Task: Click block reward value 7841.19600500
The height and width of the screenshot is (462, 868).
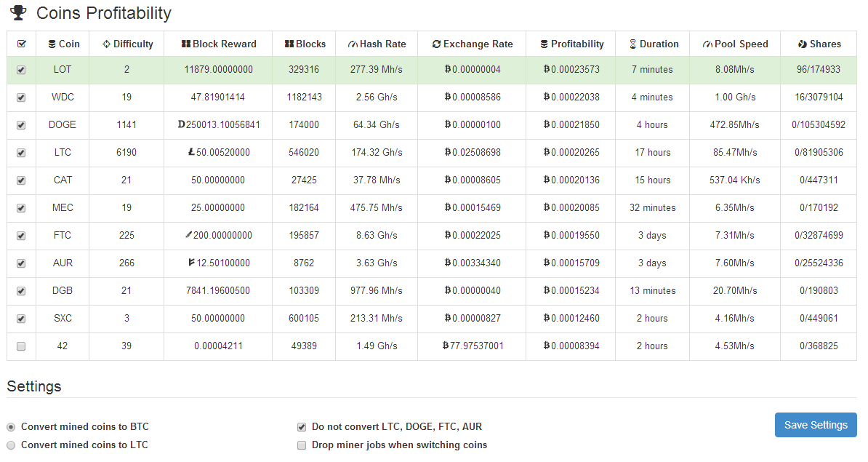Action: coord(218,291)
